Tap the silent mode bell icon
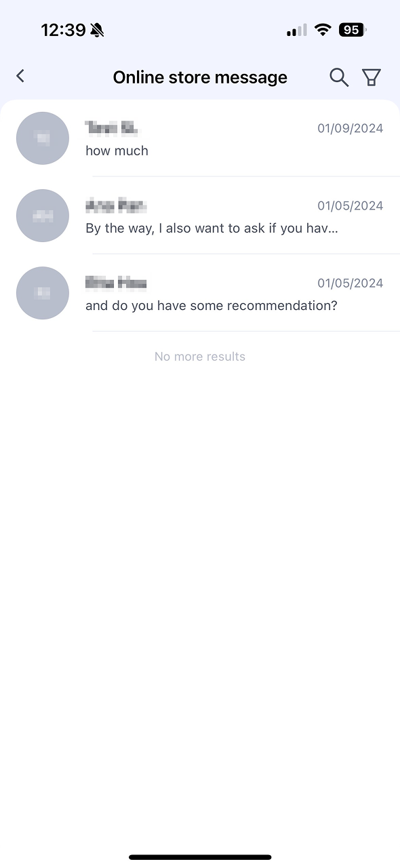400x868 pixels. pos(98,30)
